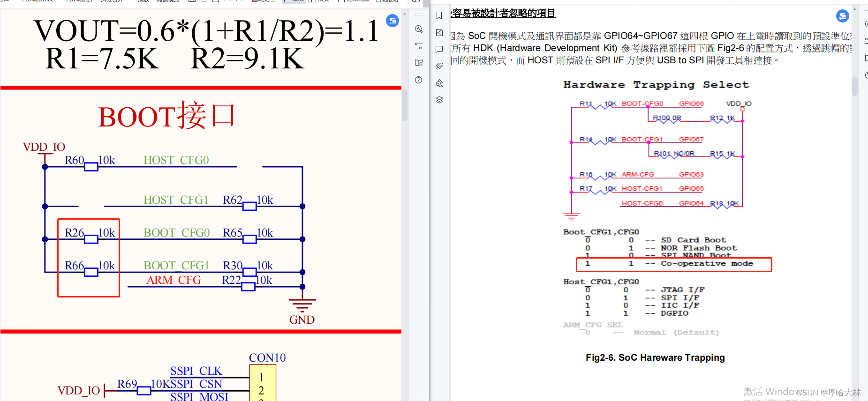Click the R100 0R resistor label
Screen dimensions: 868x401
coord(667,118)
